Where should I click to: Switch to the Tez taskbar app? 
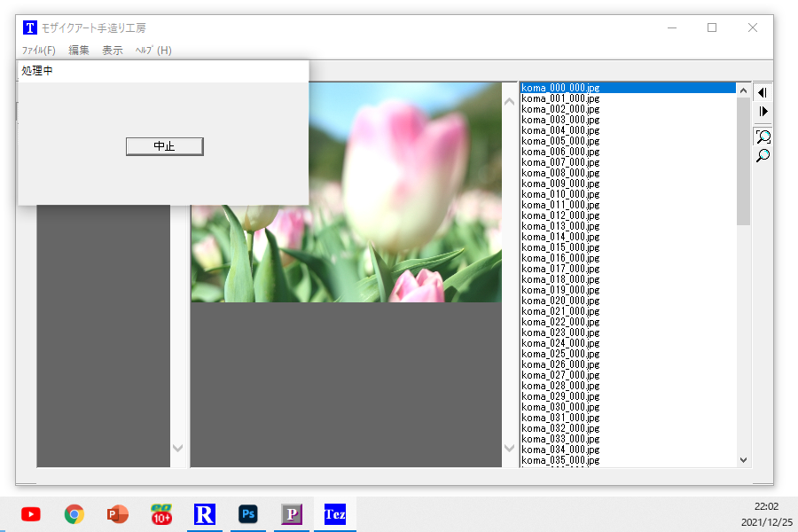tap(335, 514)
